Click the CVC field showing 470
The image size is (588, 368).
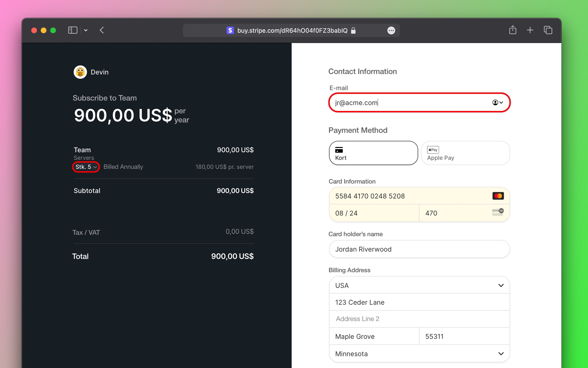click(x=457, y=213)
